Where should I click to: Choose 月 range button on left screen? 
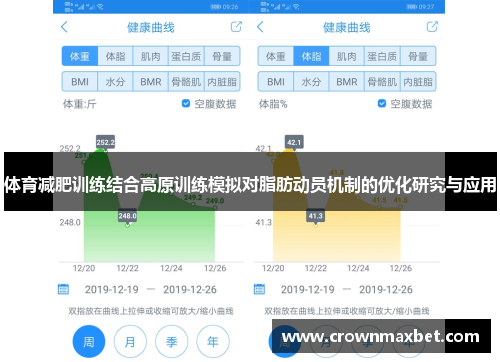click(x=130, y=341)
